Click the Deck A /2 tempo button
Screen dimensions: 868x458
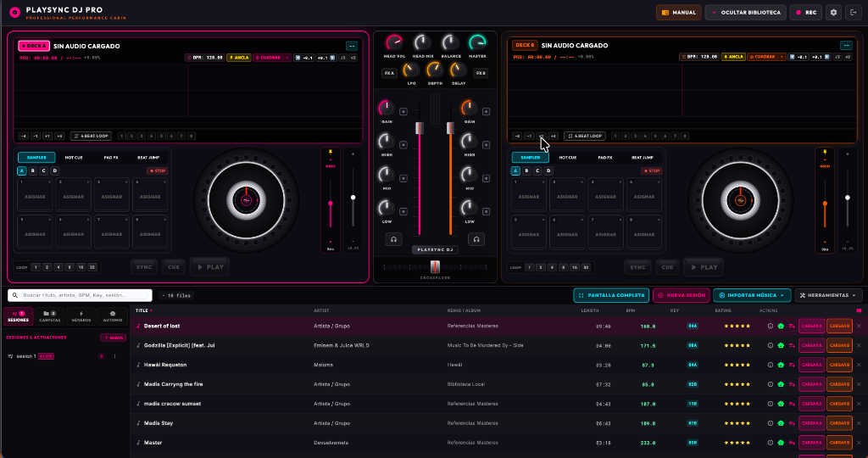coord(343,58)
